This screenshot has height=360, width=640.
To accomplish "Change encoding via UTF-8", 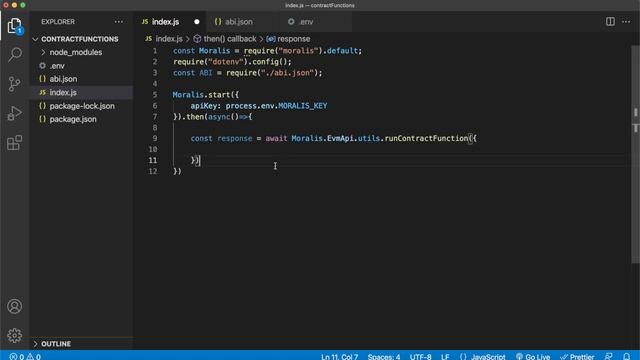I will (x=420, y=356).
